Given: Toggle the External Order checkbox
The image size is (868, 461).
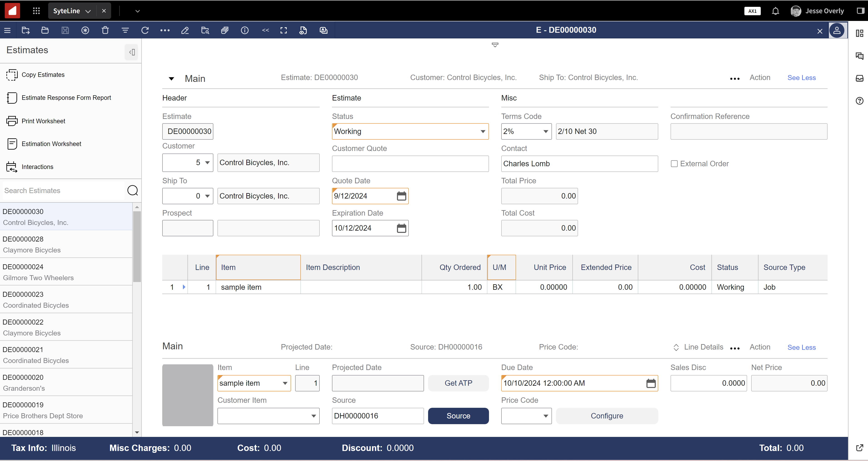Looking at the screenshot, I should (674, 164).
